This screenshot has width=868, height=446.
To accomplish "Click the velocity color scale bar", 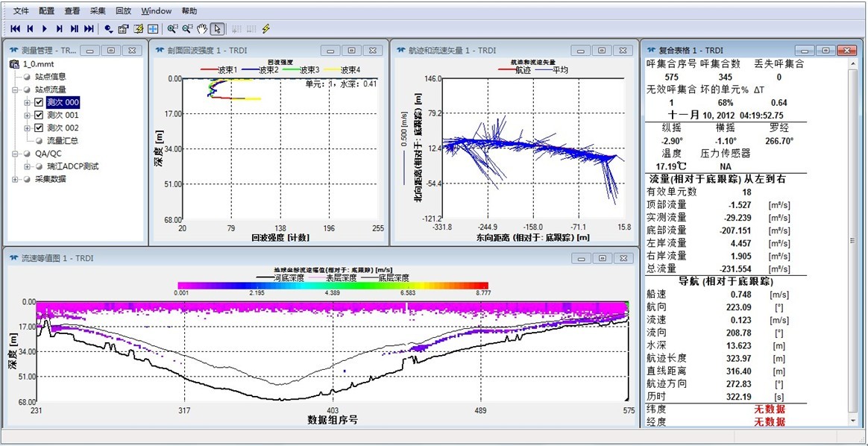I will tap(333, 285).
